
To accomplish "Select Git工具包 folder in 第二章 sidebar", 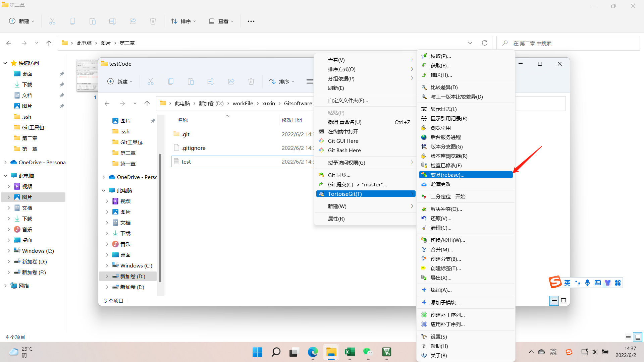I will pyautogui.click(x=33, y=127).
